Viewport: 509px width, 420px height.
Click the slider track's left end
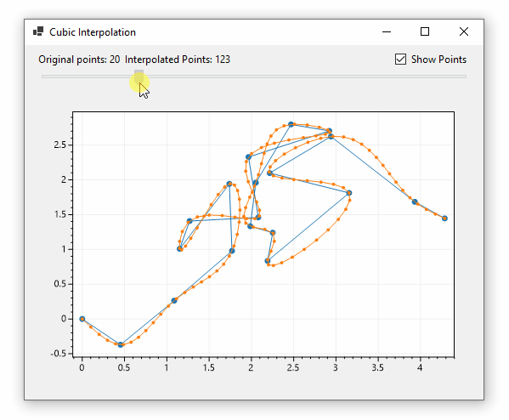click(x=45, y=77)
